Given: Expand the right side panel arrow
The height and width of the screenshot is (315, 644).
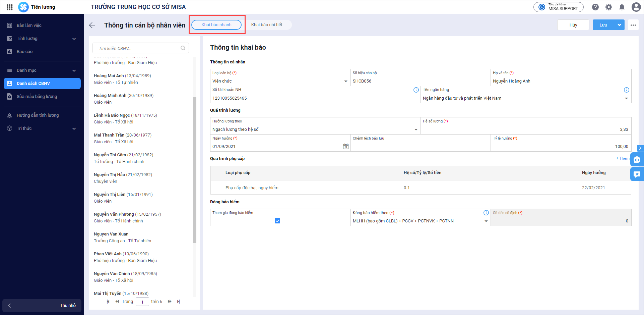Looking at the screenshot, I should (640, 148).
